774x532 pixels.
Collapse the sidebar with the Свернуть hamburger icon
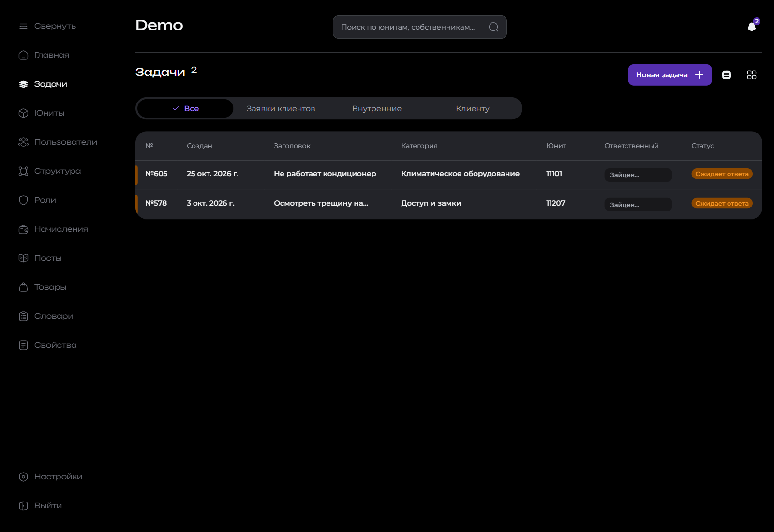tap(23, 26)
